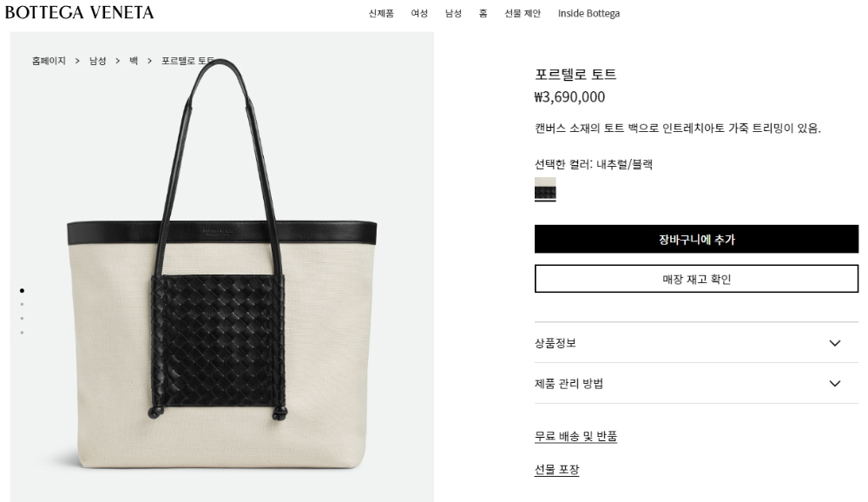Select the first image pagination dot
The width and height of the screenshot is (868, 502).
pyautogui.click(x=23, y=290)
